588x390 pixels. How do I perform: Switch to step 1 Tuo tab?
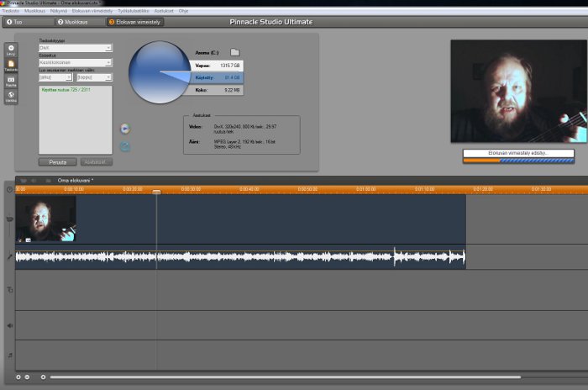tap(29, 22)
